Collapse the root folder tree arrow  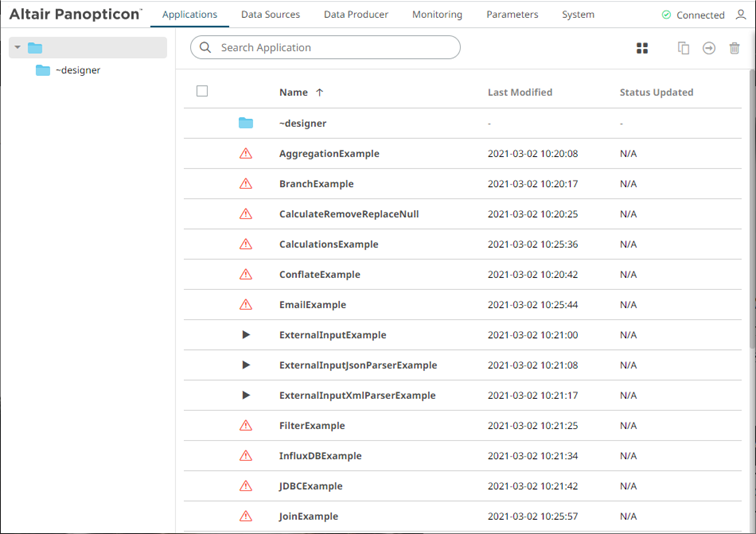coord(17,48)
